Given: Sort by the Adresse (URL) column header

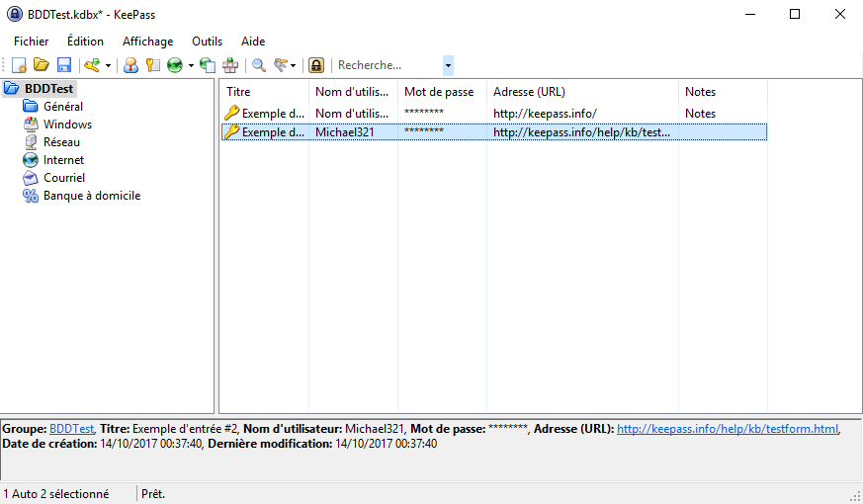Looking at the screenshot, I should [x=583, y=92].
